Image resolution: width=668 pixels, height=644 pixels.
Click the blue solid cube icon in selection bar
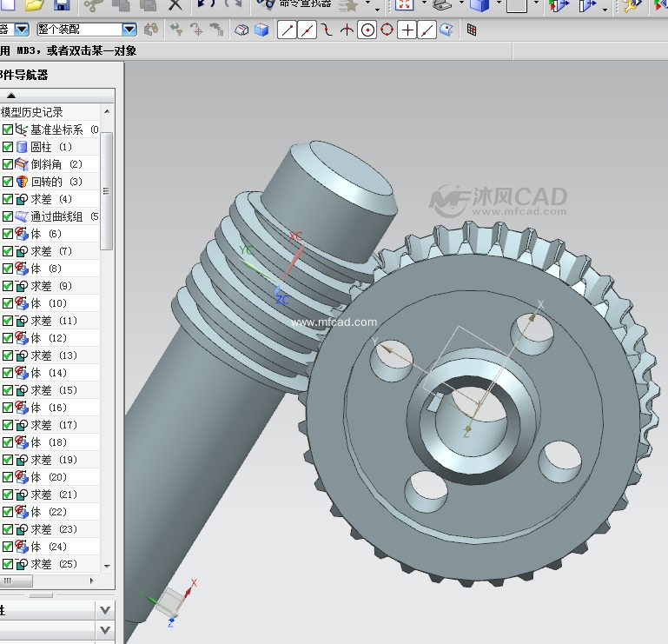pos(261,30)
